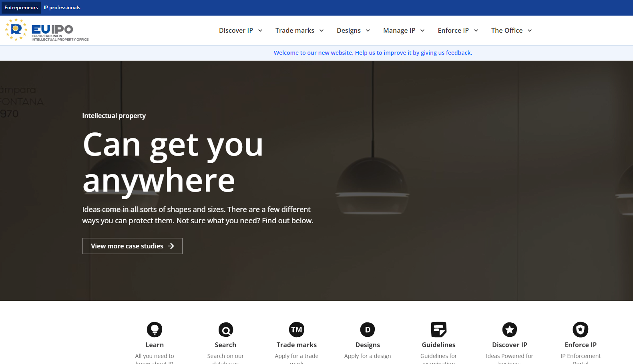Open the Enforce IP navigation menu
Viewport: 633px width, 364px height.
click(458, 30)
